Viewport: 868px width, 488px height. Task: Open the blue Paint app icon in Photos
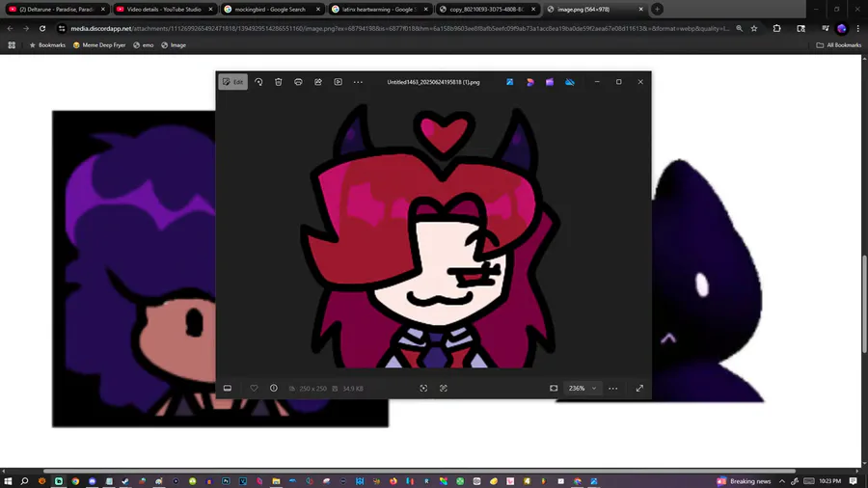pyautogui.click(x=510, y=82)
